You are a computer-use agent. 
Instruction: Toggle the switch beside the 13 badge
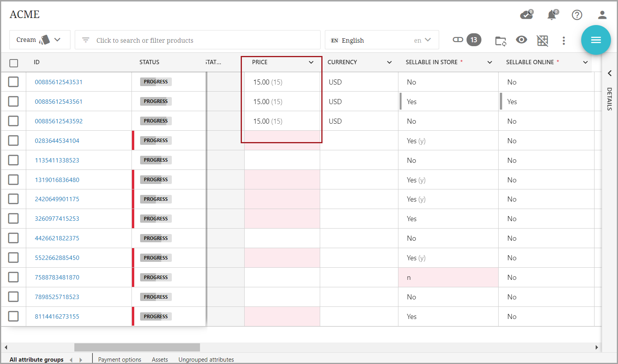click(x=458, y=40)
